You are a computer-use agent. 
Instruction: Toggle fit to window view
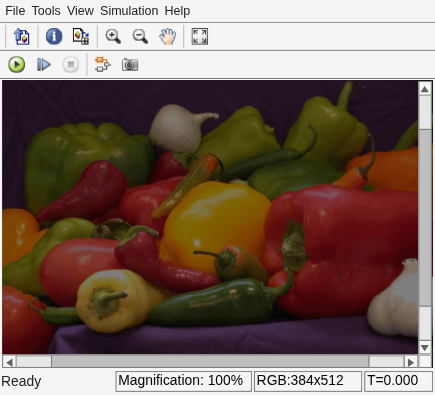tap(200, 36)
